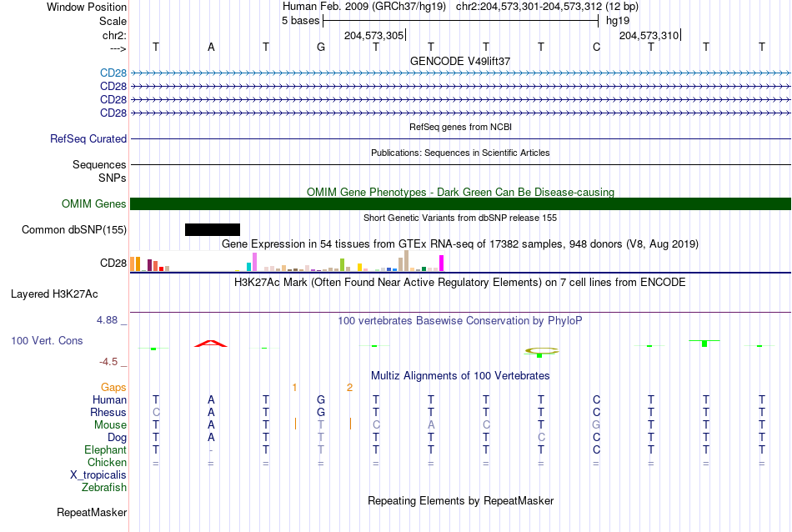Click the Rhesus alignment row label
792x532 pixels.
108,413
